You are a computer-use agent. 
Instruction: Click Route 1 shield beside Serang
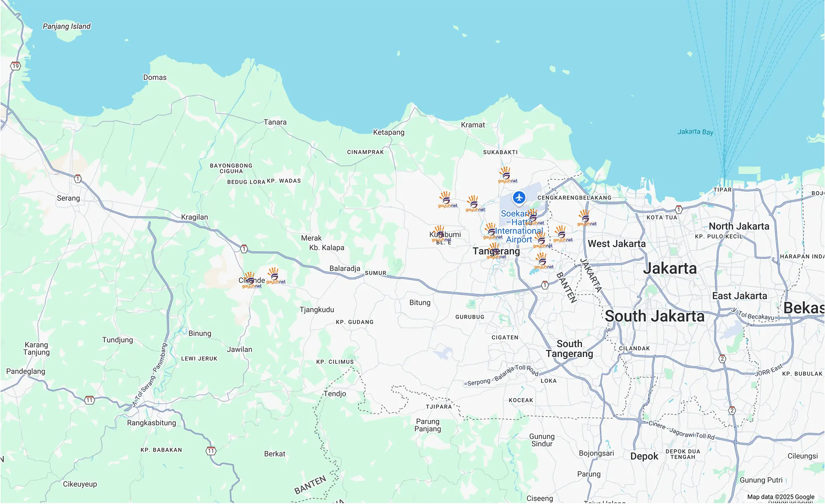coord(78,179)
